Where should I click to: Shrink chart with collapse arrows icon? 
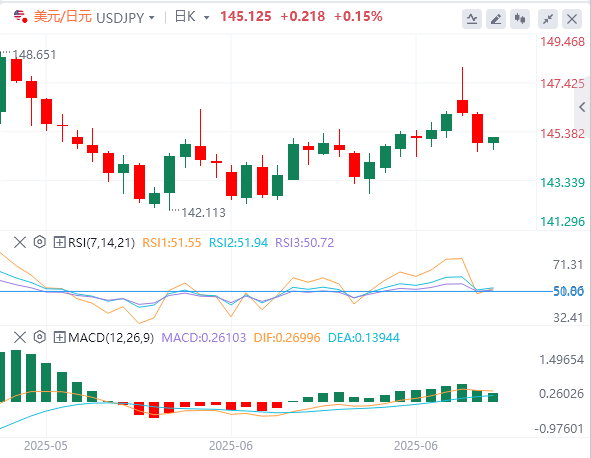click(548, 19)
